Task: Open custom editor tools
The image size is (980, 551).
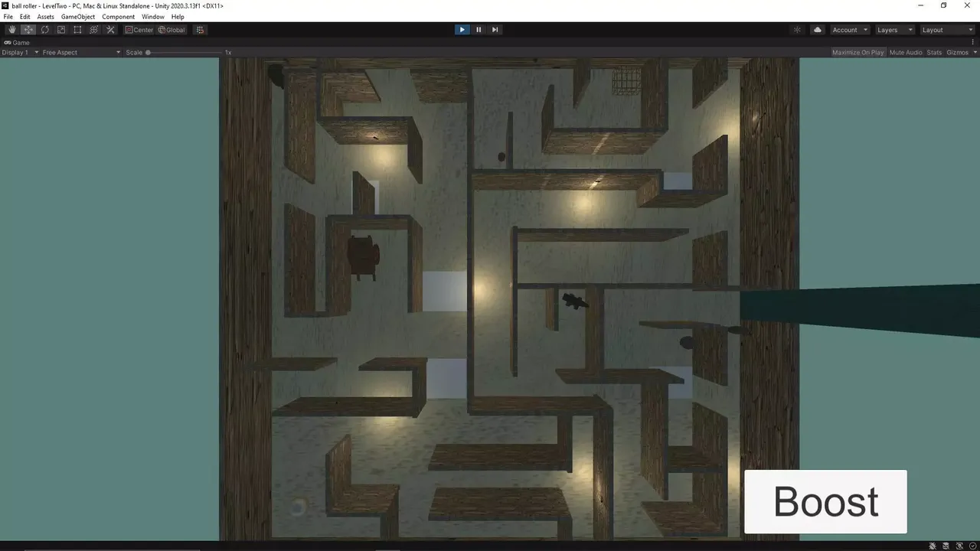Action: pos(110,30)
